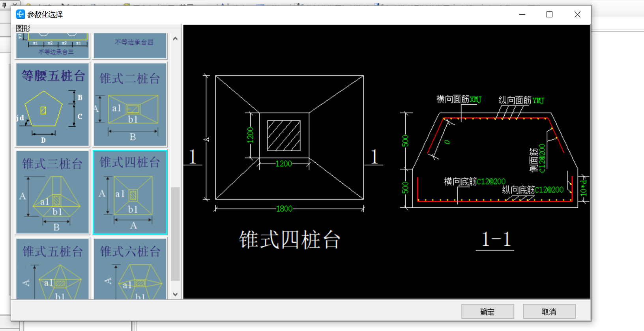Click the 确定 button
Image resolution: width=644 pixels, height=331 pixels.
tap(488, 312)
